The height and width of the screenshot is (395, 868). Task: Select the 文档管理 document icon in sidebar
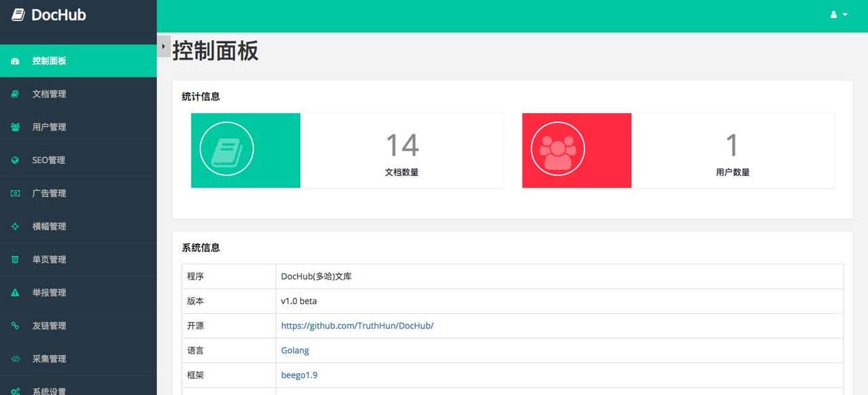[15, 93]
